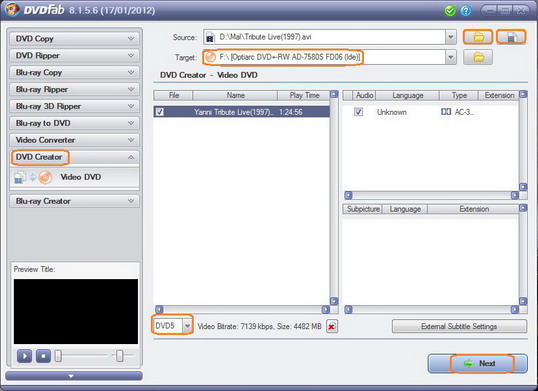Select Video DVD mode icon
Image resolution: width=538 pixels, height=391 pixels.
click(x=33, y=177)
